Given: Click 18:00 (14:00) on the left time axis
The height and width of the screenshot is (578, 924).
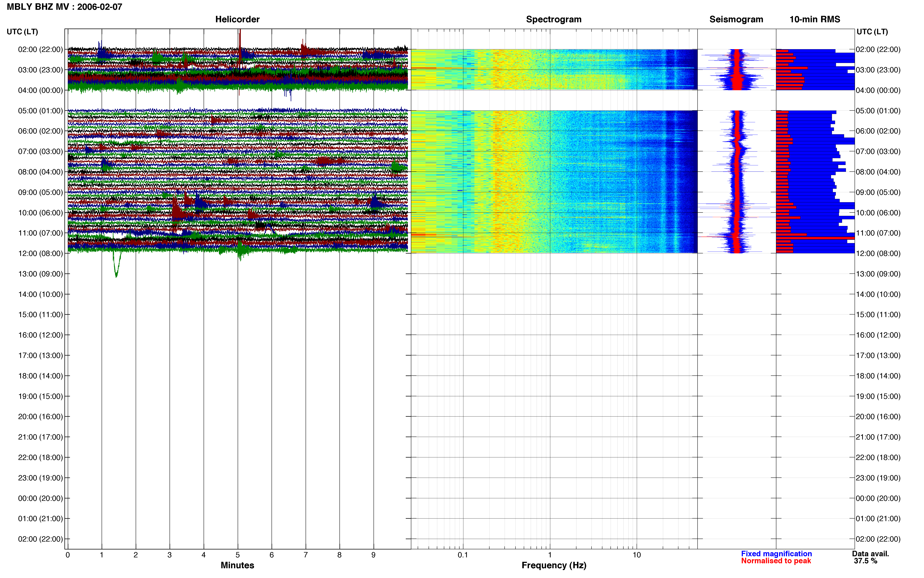Looking at the screenshot, I should [x=41, y=376].
